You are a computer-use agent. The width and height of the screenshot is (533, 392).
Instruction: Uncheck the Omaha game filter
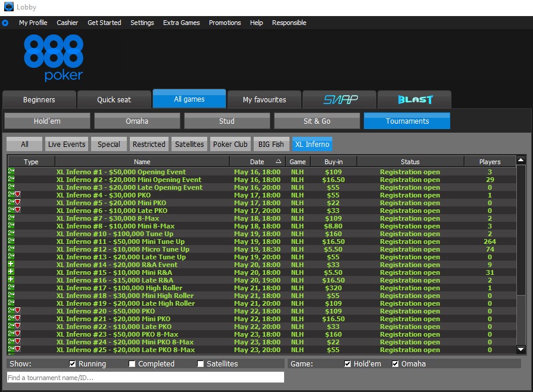[x=394, y=363]
